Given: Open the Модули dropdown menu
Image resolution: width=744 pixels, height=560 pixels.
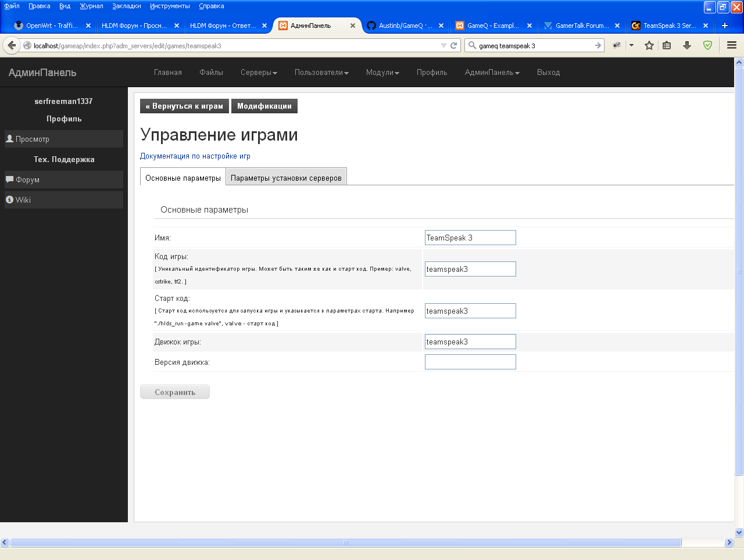Looking at the screenshot, I should 382,73.
